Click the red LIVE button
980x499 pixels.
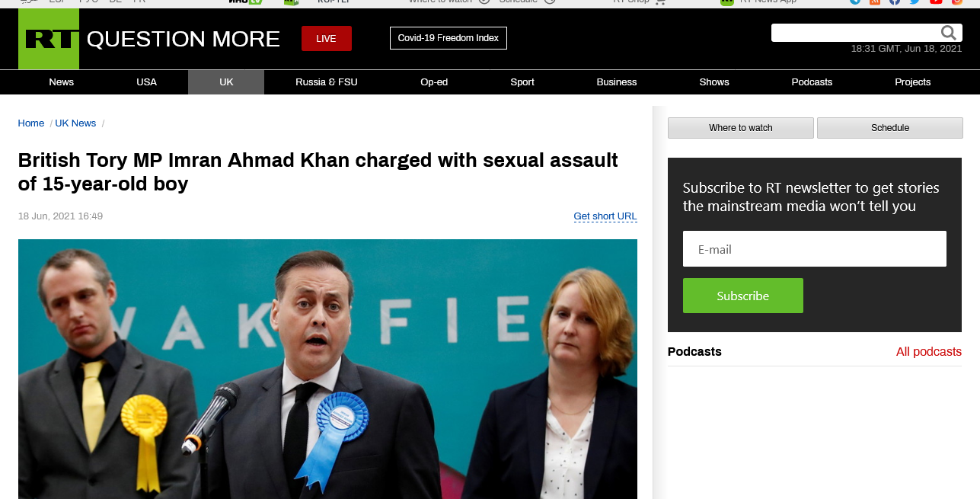326,39
